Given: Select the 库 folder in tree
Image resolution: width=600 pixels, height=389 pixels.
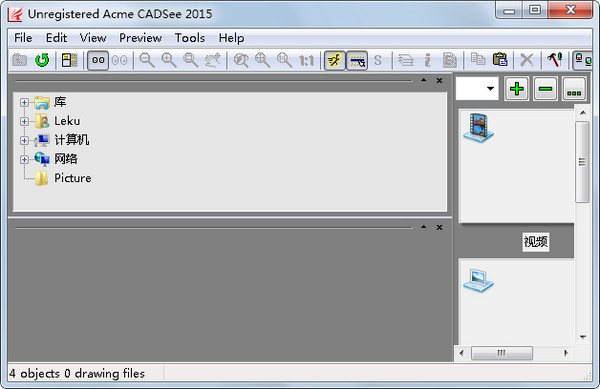Looking at the screenshot, I should (60, 102).
